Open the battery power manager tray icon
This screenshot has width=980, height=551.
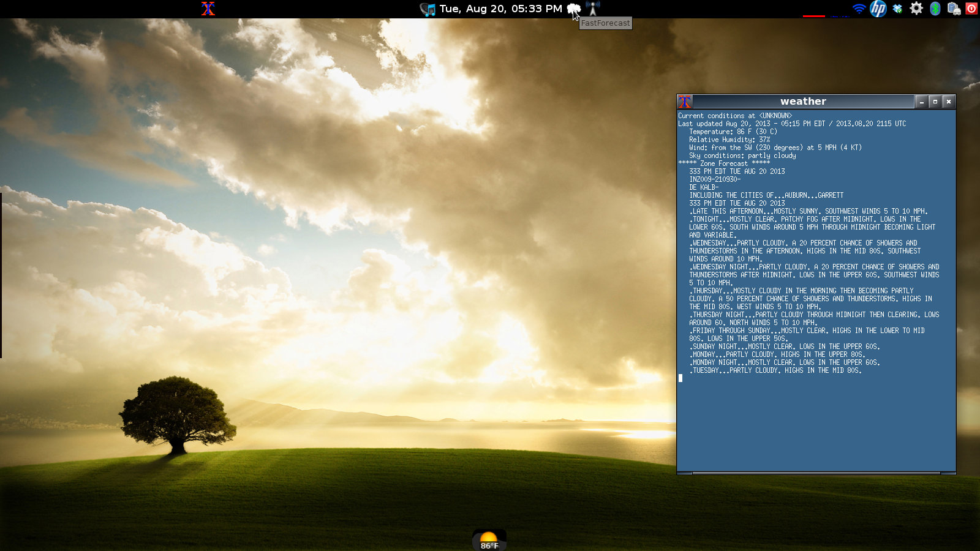953,9
